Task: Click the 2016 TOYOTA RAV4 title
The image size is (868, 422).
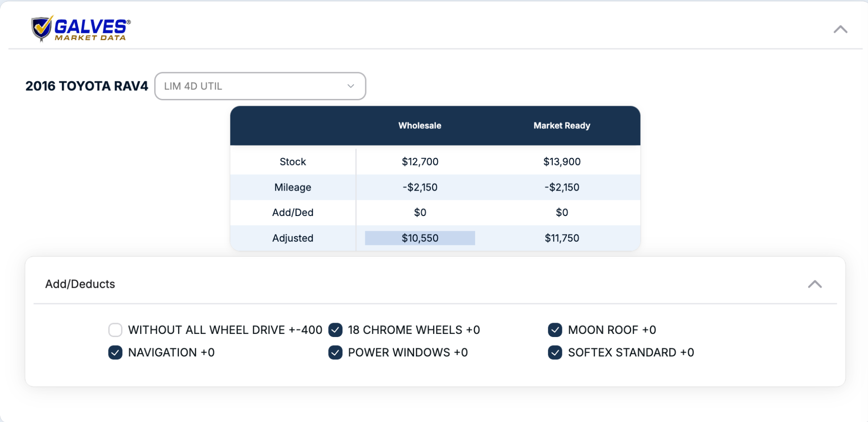Action: pos(87,86)
